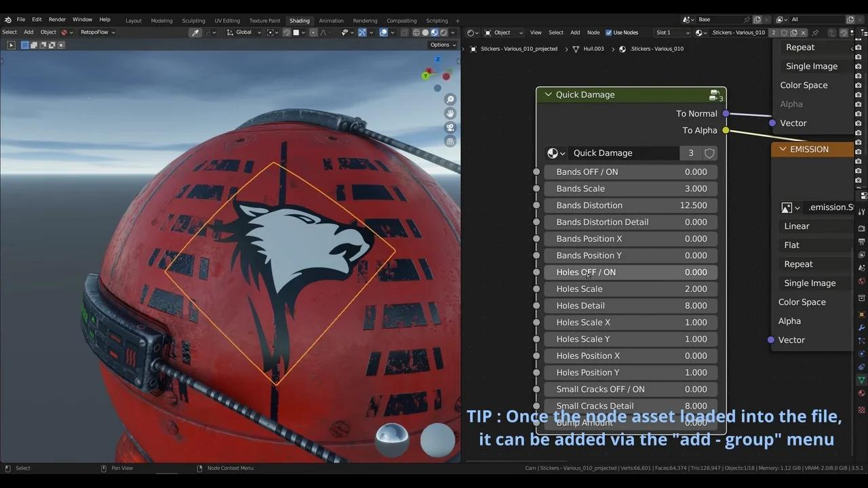Click the Single Image button in the side panel

811,66
